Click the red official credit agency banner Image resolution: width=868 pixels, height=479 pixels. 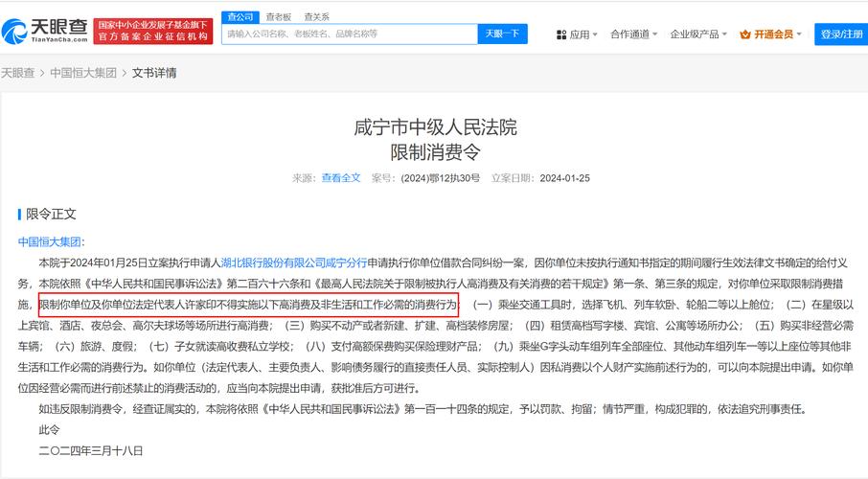point(152,31)
